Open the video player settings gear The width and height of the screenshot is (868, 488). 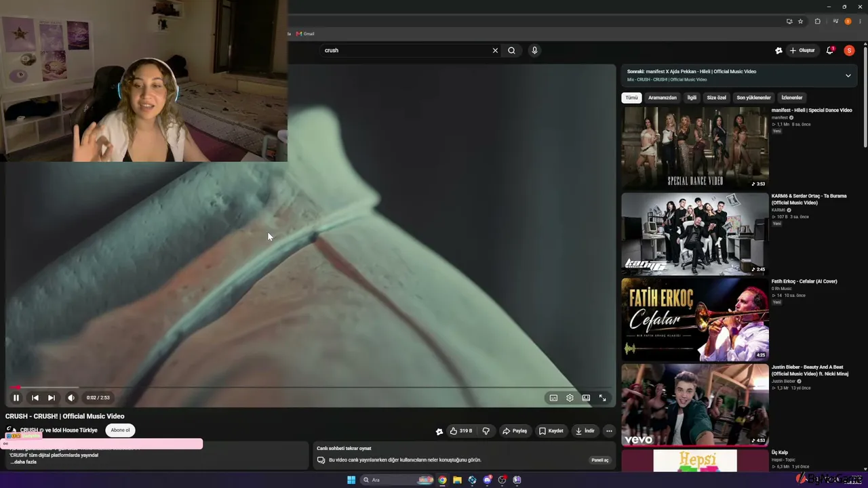(570, 398)
